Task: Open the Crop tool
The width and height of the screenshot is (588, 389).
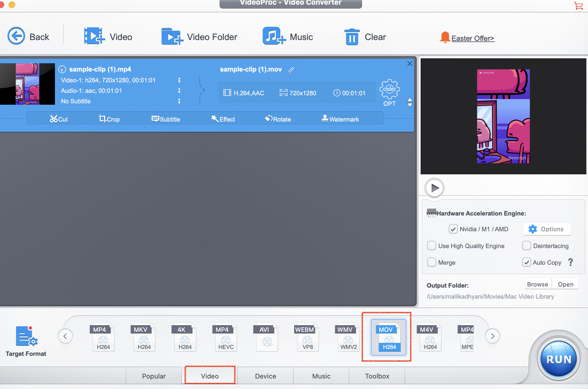Action: [x=109, y=119]
